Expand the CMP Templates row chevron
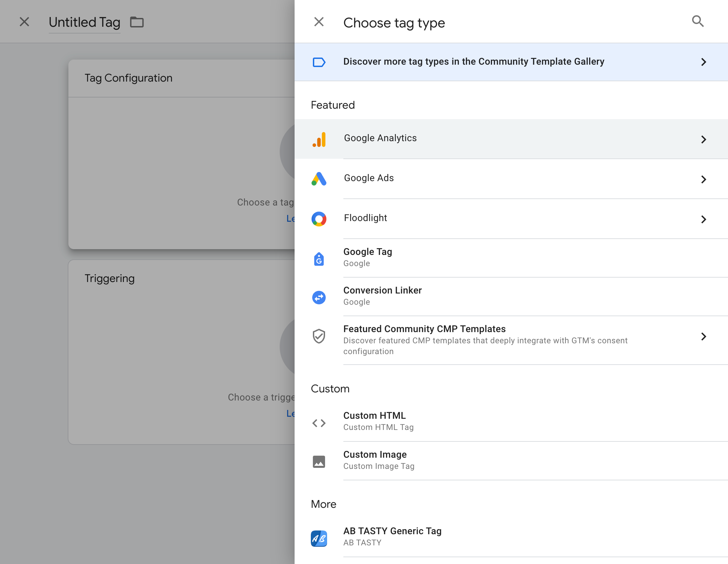Screen dimensions: 728x564 704,337
